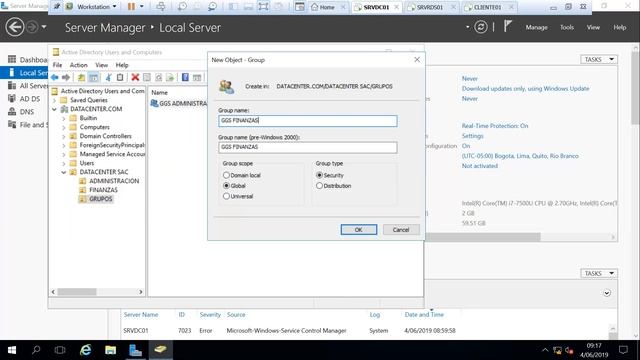Click Cancel in New Object dialog
Screen dimensions: 640x360
[401, 230]
